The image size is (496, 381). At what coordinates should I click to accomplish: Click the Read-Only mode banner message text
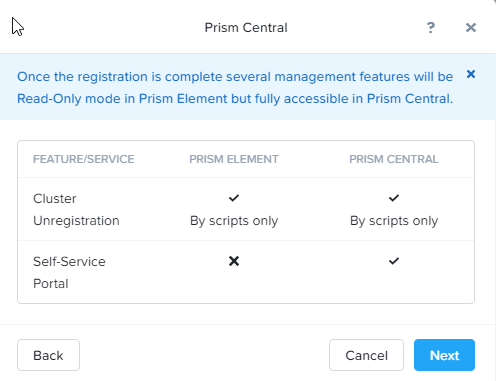(x=235, y=87)
